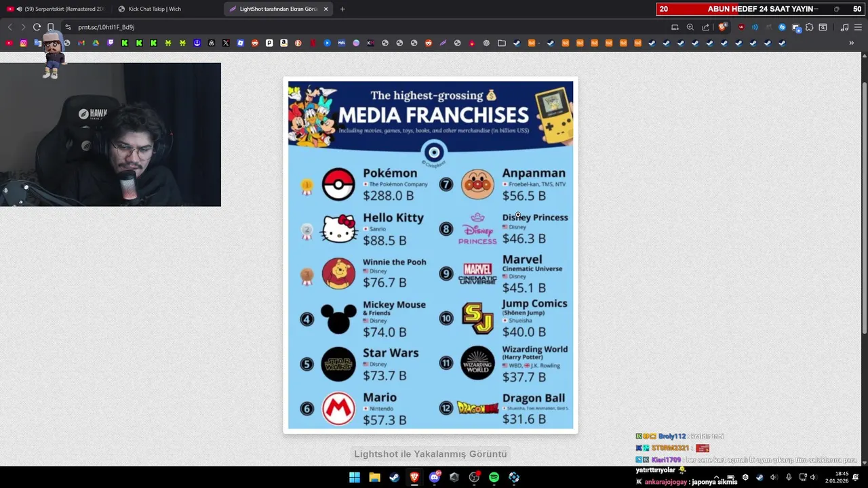Open the Shazam extension icon

(x=782, y=27)
